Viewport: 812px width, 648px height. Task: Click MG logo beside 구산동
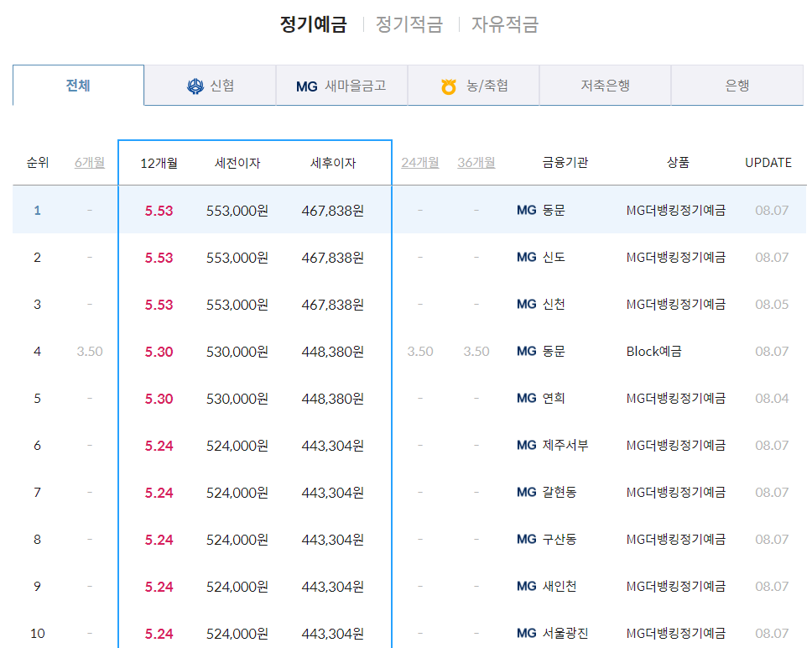pyautogui.click(x=527, y=540)
